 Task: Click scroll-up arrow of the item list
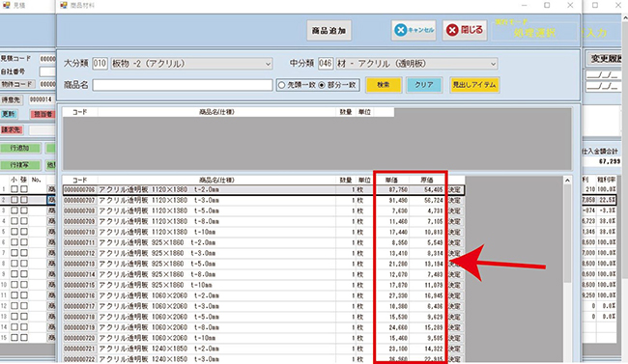[567, 181]
